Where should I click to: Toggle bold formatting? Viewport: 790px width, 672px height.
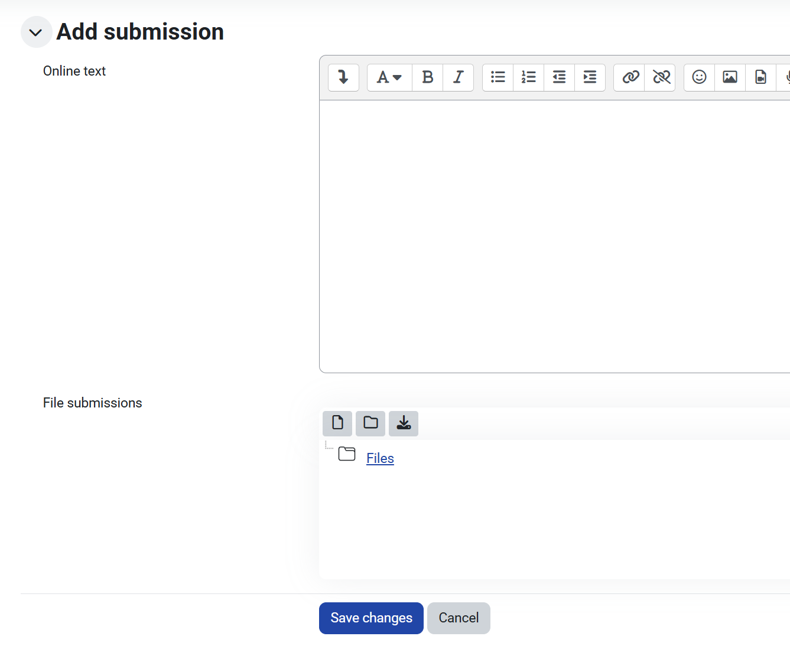(x=428, y=77)
